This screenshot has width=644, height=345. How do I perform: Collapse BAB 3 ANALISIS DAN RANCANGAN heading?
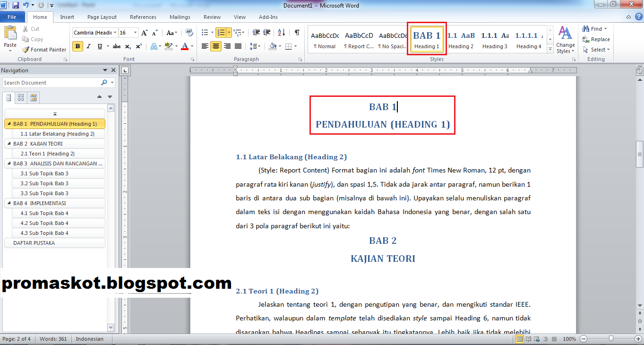point(8,164)
